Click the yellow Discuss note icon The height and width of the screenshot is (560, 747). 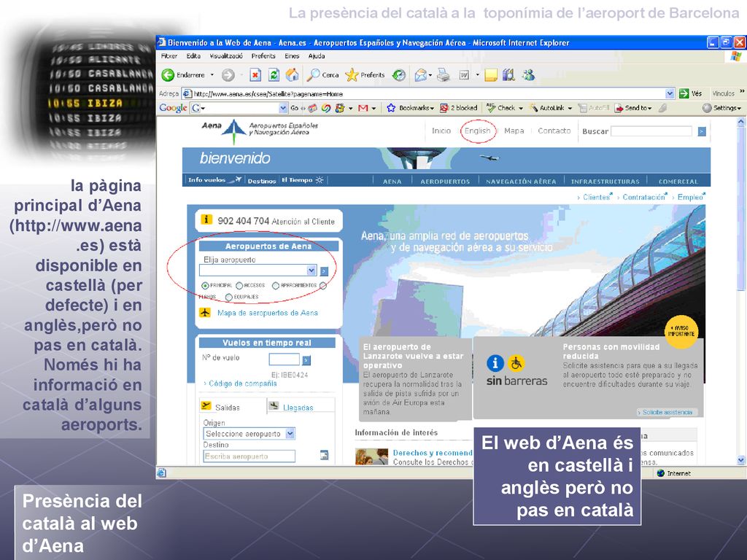[491, 75]
